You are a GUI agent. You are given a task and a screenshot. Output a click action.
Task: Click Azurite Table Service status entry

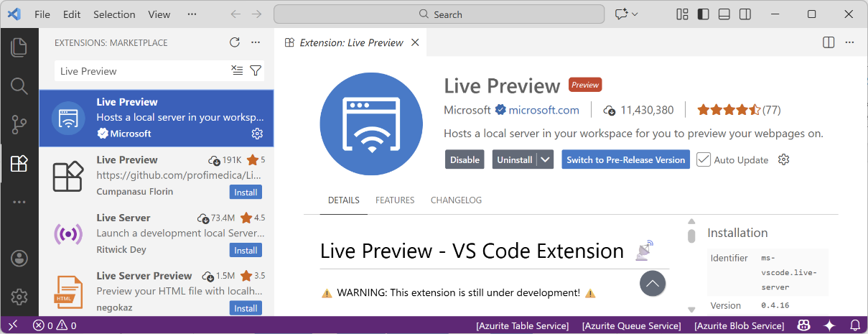[x=522, y=325]
